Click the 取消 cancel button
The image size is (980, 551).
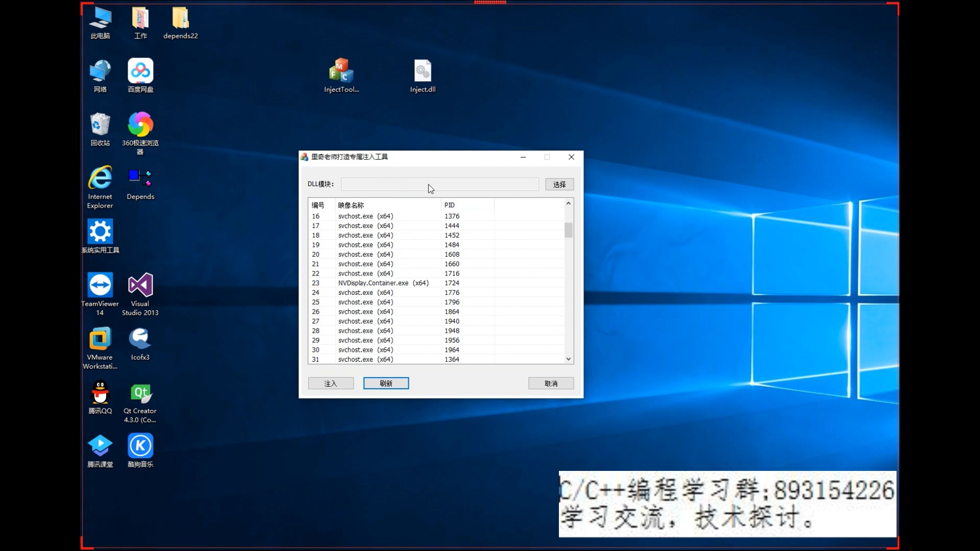[550, 383]
